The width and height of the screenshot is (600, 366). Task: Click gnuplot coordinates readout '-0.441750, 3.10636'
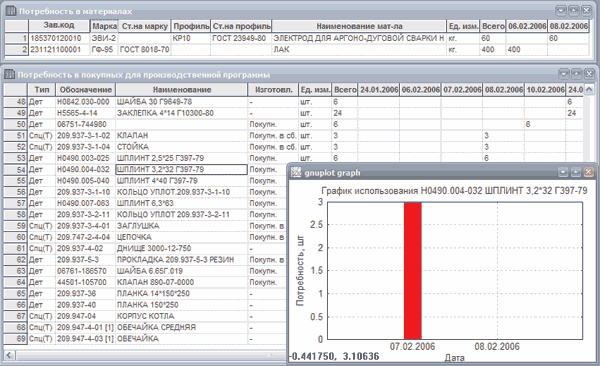pos(334,356)
